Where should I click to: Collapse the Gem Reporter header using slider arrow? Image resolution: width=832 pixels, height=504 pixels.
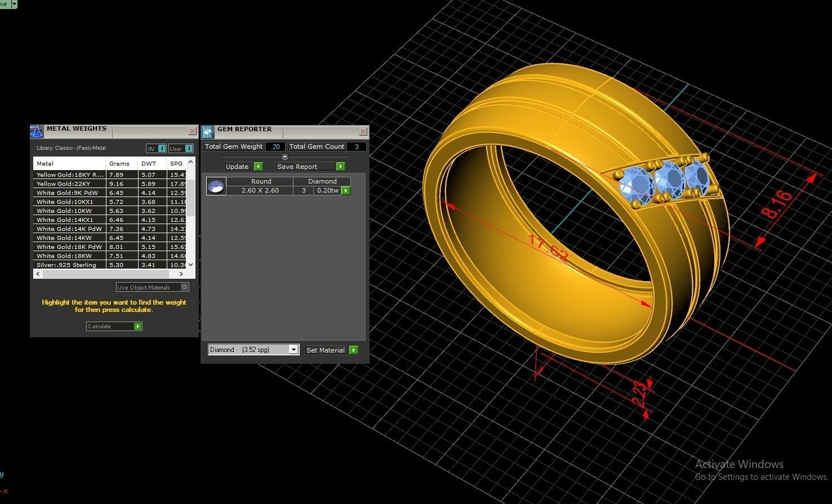(284, 157)
